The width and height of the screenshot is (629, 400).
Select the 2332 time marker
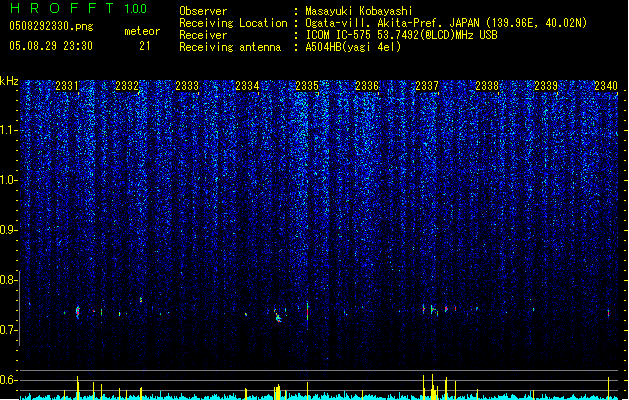(127, 86)
